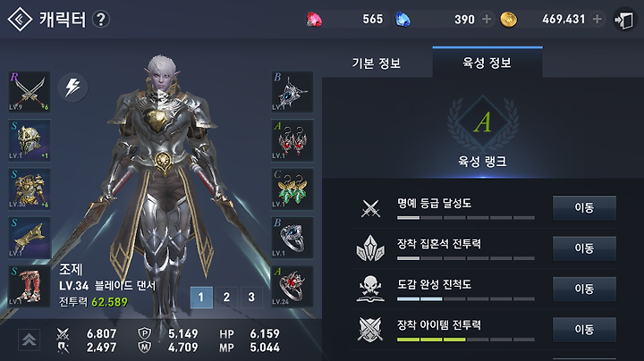Viewport: 644px width, 361px height.
Task: Select the 육성 정보 tab
Action: tap(487, 63)
